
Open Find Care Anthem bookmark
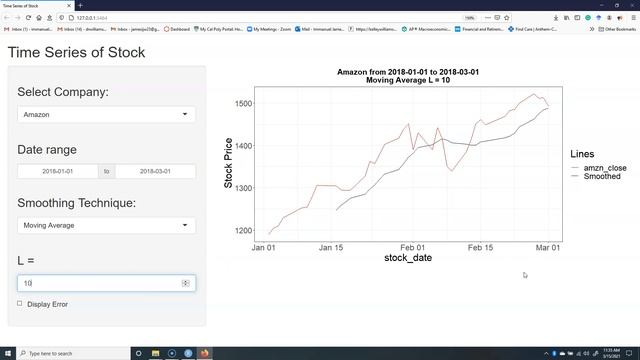pyautogui.click(x=532, y=29)
